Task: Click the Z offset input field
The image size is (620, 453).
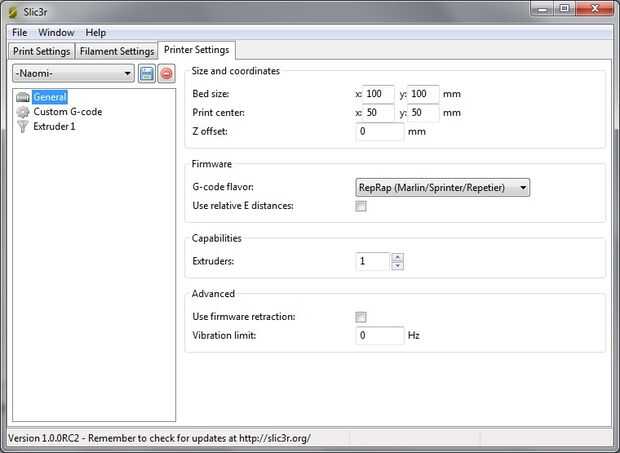Action: pos(380,132)
